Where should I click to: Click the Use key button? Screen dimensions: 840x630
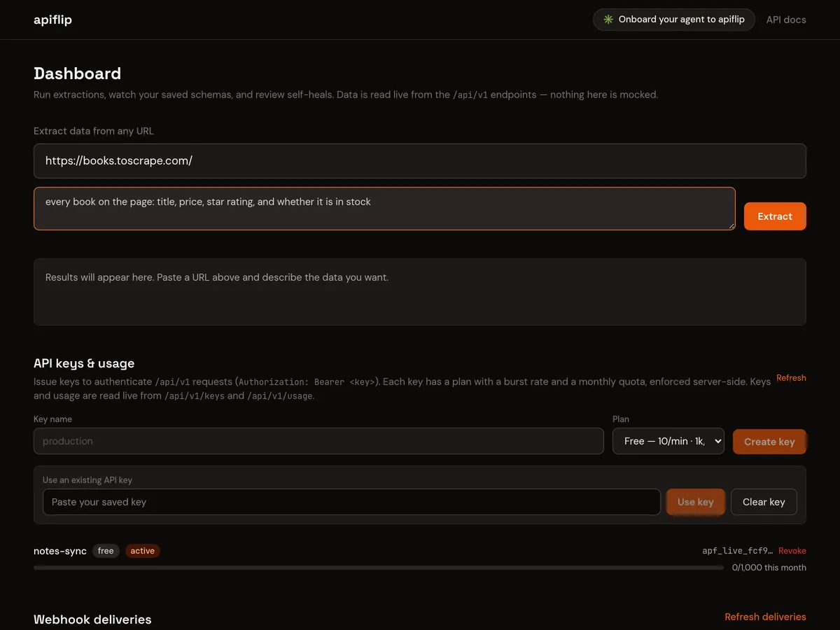coord(695,502)
